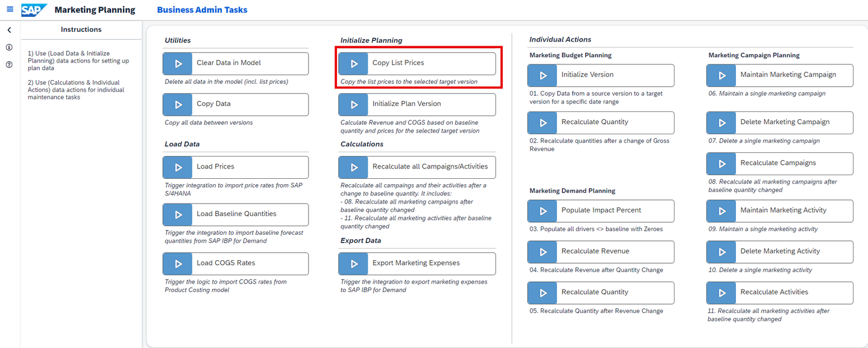The width and height of the screenshot is (868, 348).
Task: Open the Business Admin Tasks tab title
Action: tap(202, 10)
